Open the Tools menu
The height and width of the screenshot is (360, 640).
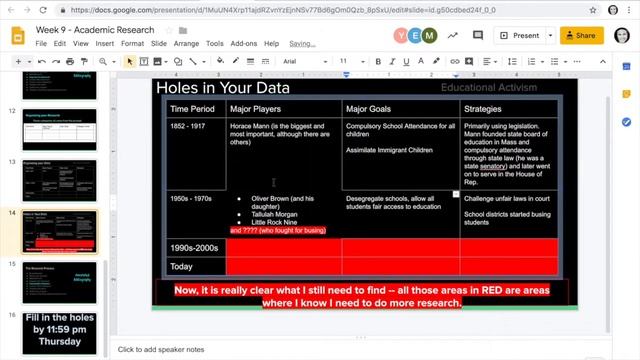click(215, 43)
